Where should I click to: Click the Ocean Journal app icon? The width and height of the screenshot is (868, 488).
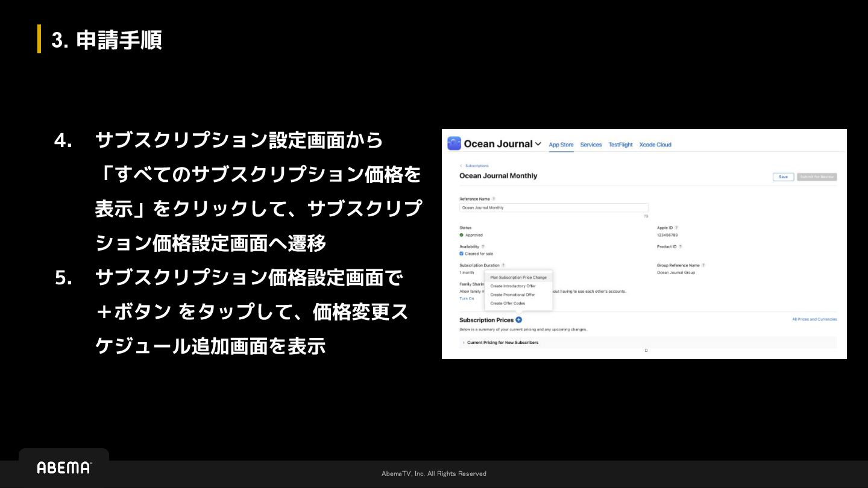pyautogui.click(x=454, y=143)
